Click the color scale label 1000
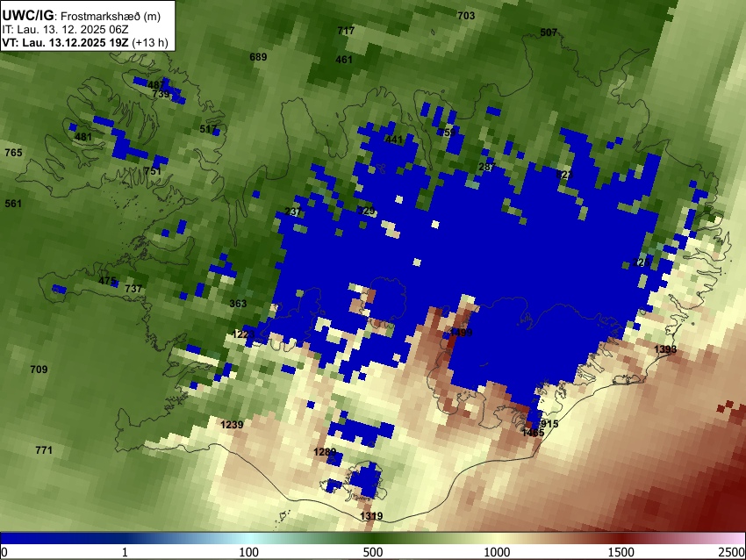 [x=497, y=552]
